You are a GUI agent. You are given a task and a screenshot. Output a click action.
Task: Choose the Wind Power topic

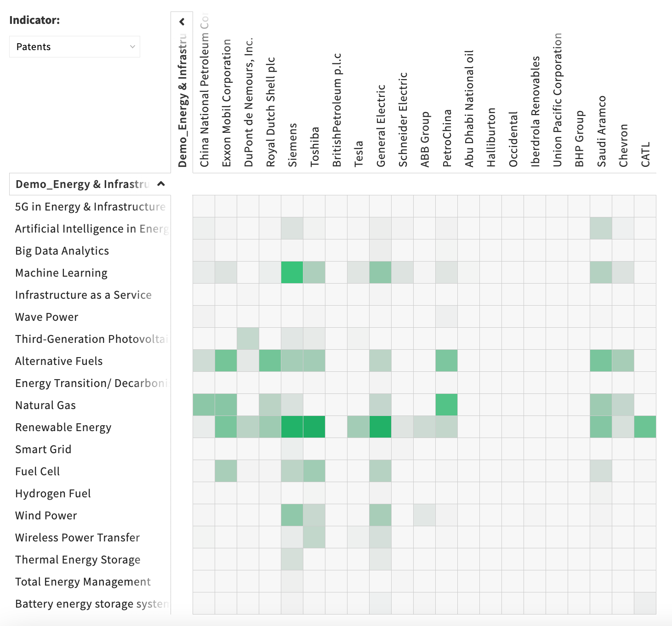[x=46, y=516]
